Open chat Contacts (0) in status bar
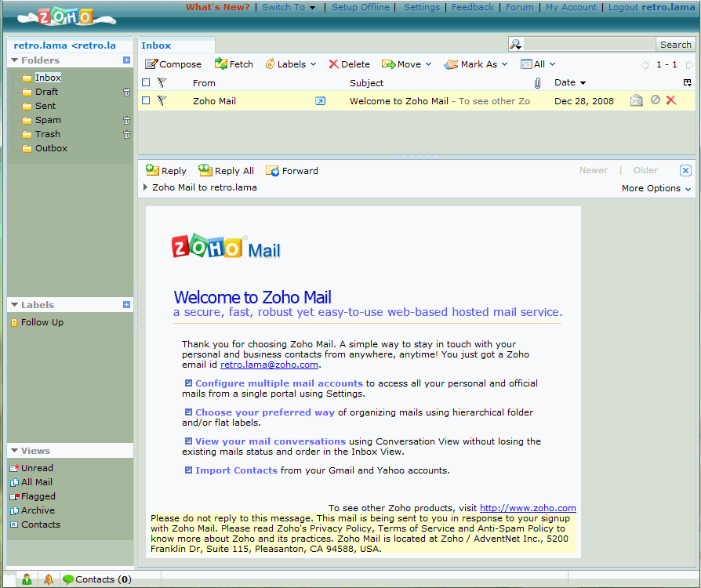Image resolution: width=701 pixels, height=588 pixels. pos(97,579)
